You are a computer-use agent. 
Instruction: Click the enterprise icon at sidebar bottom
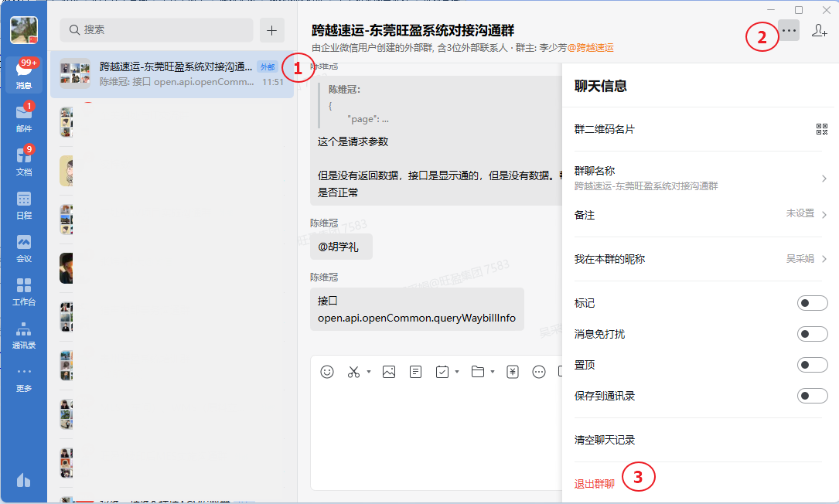click(x=23, y=480)
